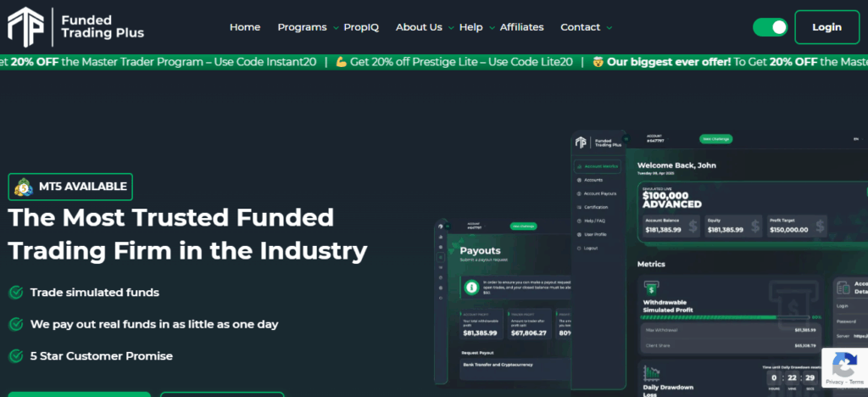Open the Affiliates page

tap(521, 27)
